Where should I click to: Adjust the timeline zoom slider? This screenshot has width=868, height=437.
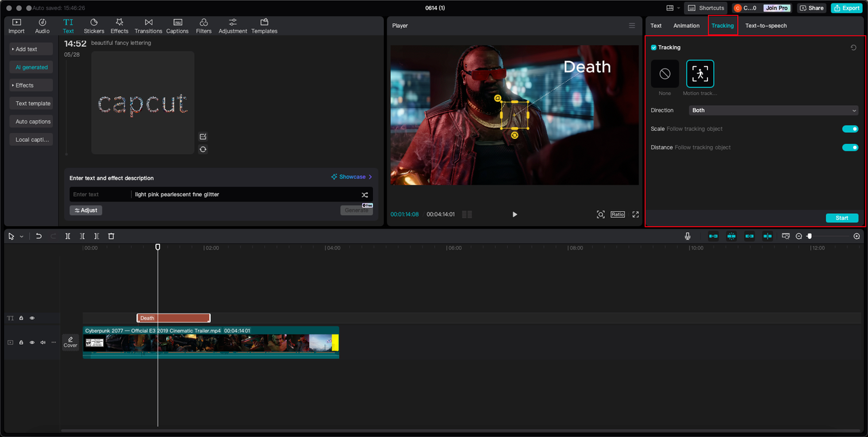[809, 236]
